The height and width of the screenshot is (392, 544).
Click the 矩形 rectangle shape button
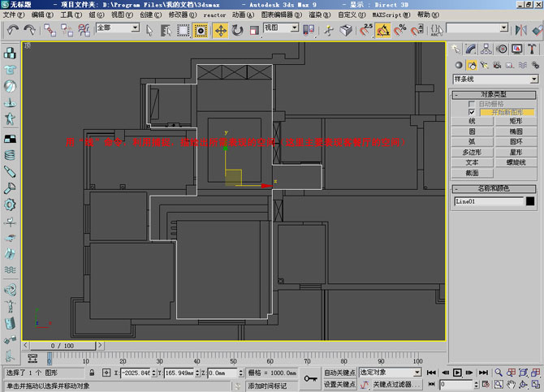point(516,121)
